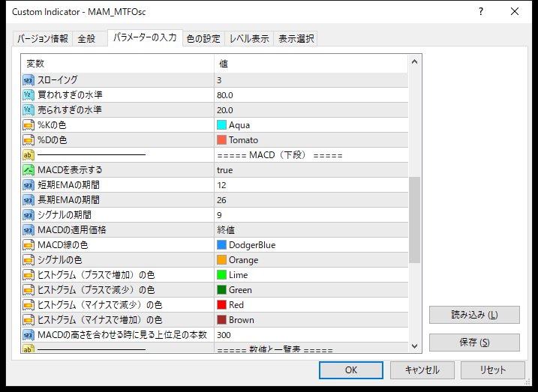Pick the Aqua color swatch
538x392 pixels.
(x=221, y=125)
